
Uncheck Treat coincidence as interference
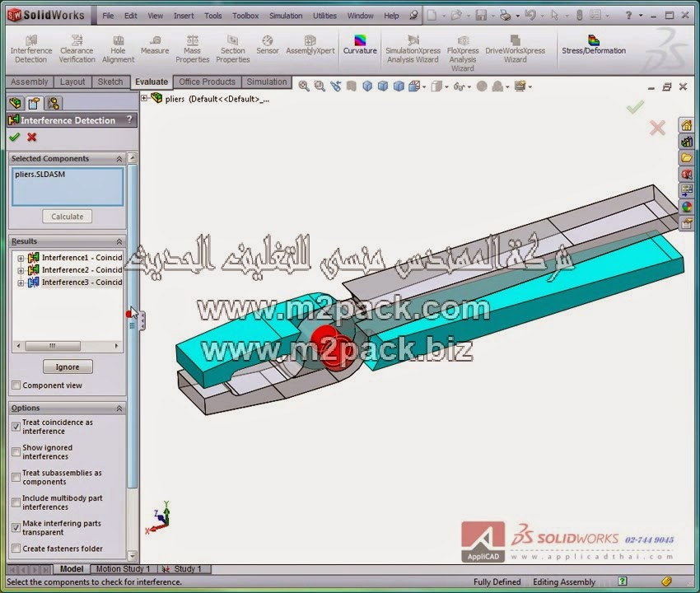16,427
